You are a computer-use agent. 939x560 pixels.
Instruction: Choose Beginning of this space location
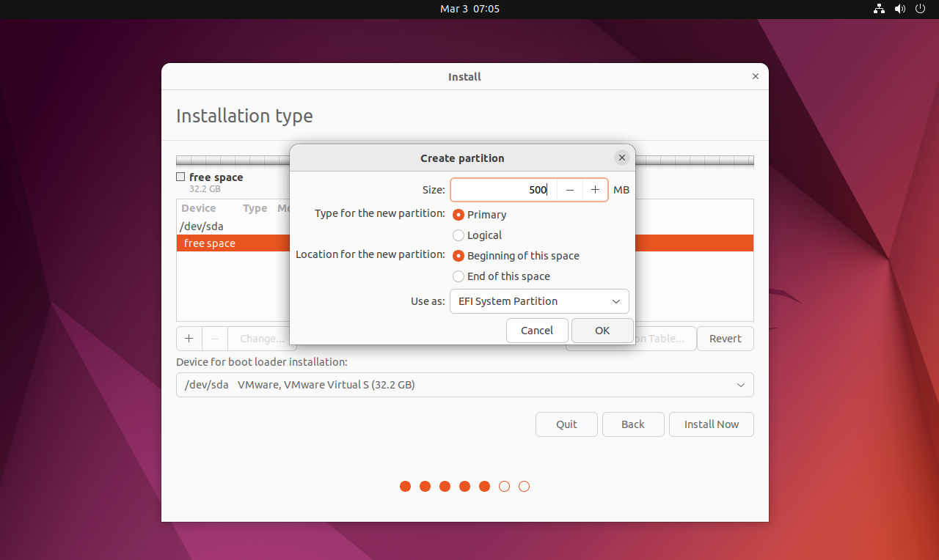click(459, 256)
